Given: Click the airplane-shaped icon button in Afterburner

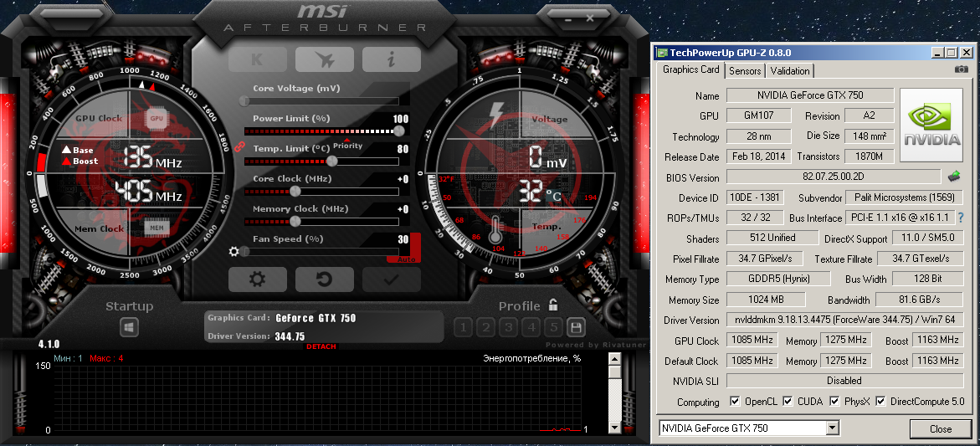Looking at the screenshot, I should coord(325,59).
